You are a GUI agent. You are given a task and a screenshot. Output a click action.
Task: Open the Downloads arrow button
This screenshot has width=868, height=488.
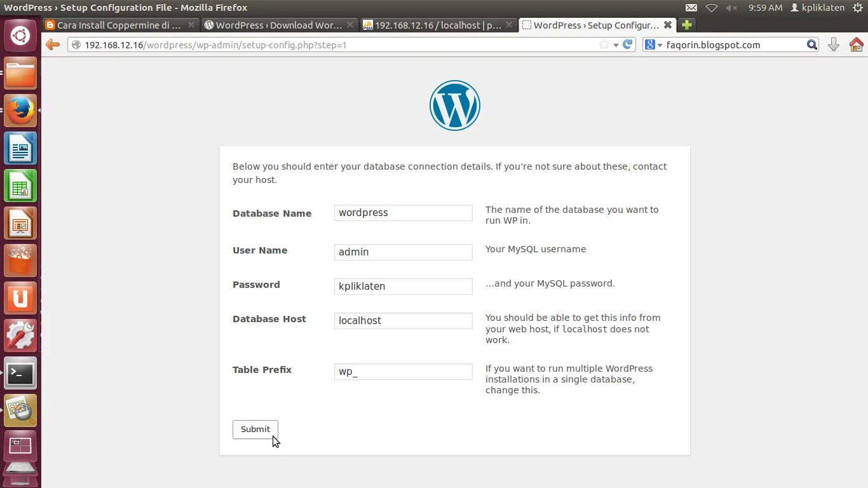coord(834,44)
